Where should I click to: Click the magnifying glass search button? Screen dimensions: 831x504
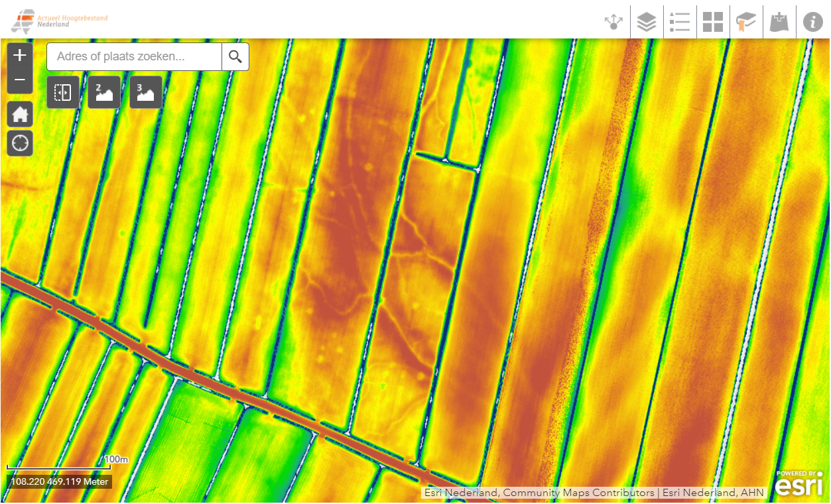click(x=235, y=57)
